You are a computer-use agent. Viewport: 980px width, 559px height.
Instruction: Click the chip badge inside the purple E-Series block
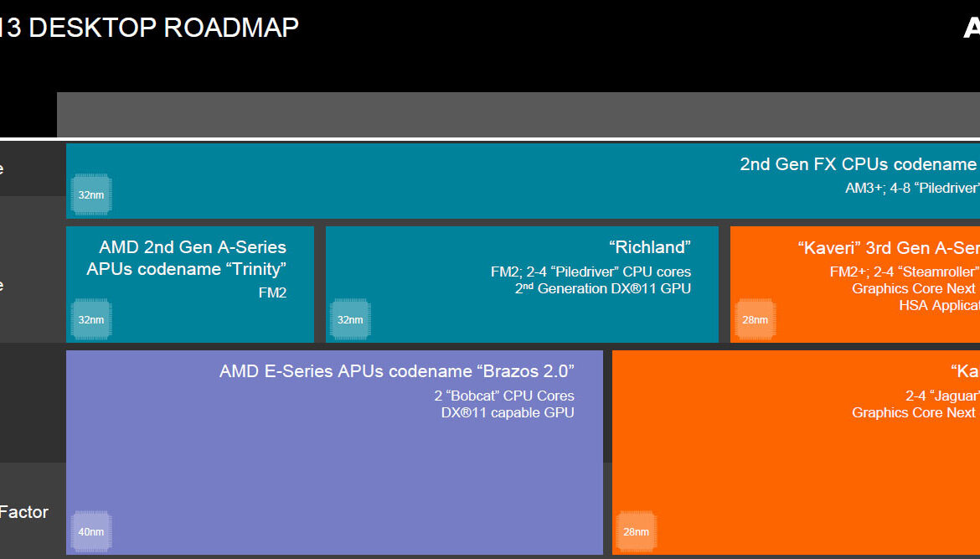(x=91, y=531)
